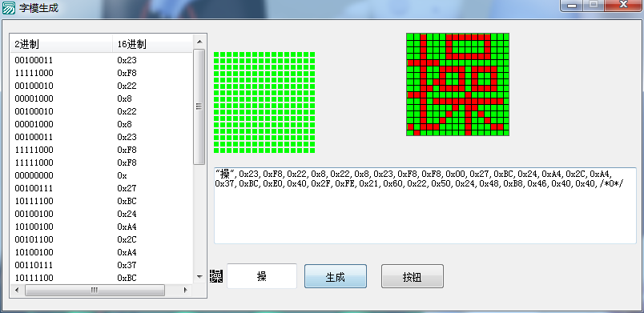This screenshot has height=313, width=644.
Task: Click the character input field containing 操
Action: [x=262, y=276]
